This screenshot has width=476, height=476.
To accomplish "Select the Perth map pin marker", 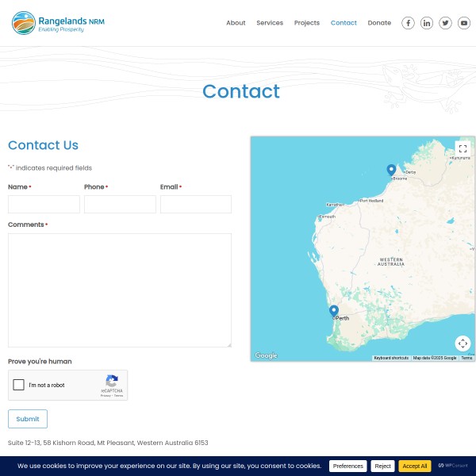I will [334, 311].
